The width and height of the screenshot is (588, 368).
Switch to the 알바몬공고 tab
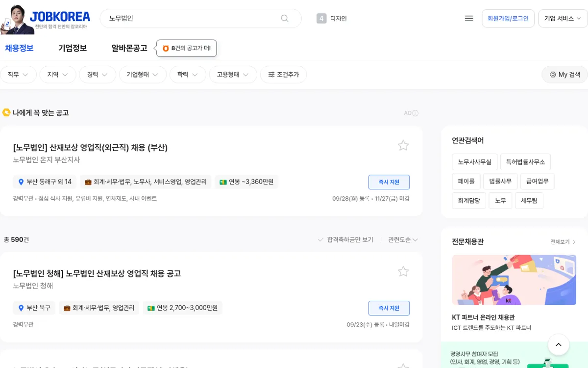tap(129, 48)
